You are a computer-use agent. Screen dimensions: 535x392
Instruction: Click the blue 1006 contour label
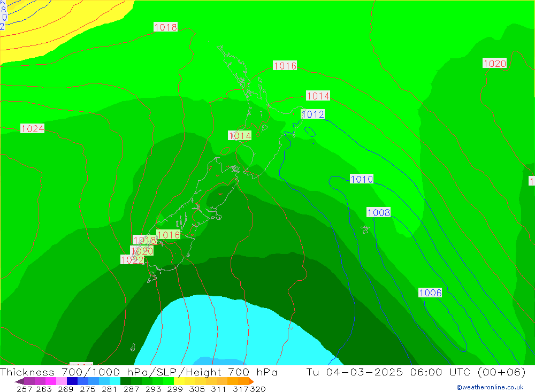point(430,293)
